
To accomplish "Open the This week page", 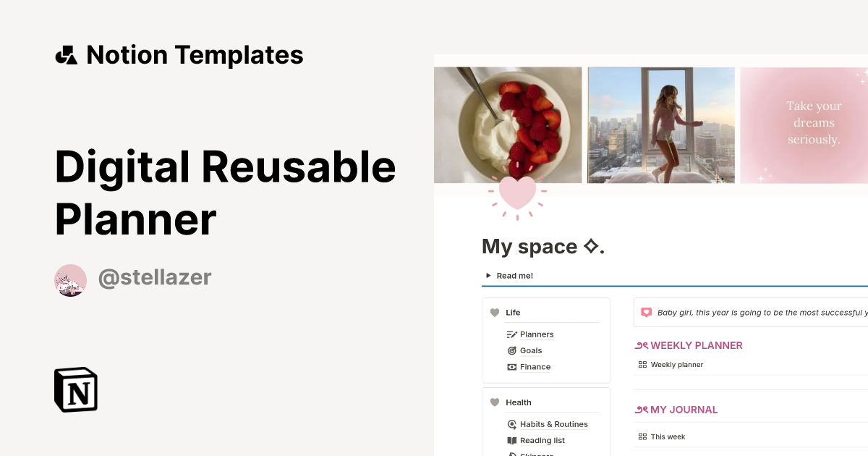I will (x=667, y=436).
